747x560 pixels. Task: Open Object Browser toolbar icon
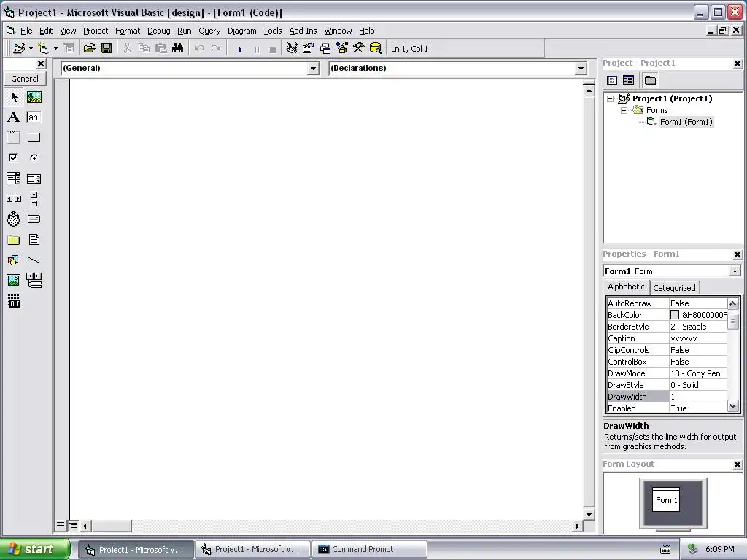(x=342, y=48)
